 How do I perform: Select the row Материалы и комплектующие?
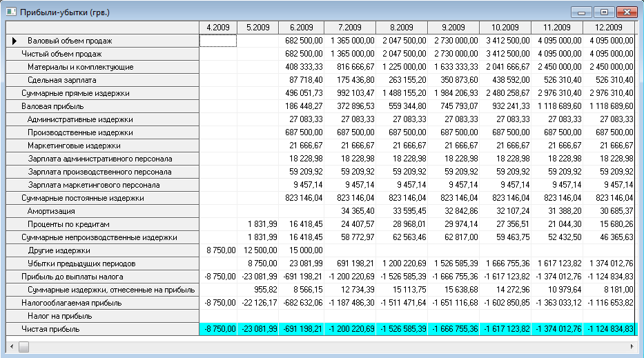tap(103, 67)
